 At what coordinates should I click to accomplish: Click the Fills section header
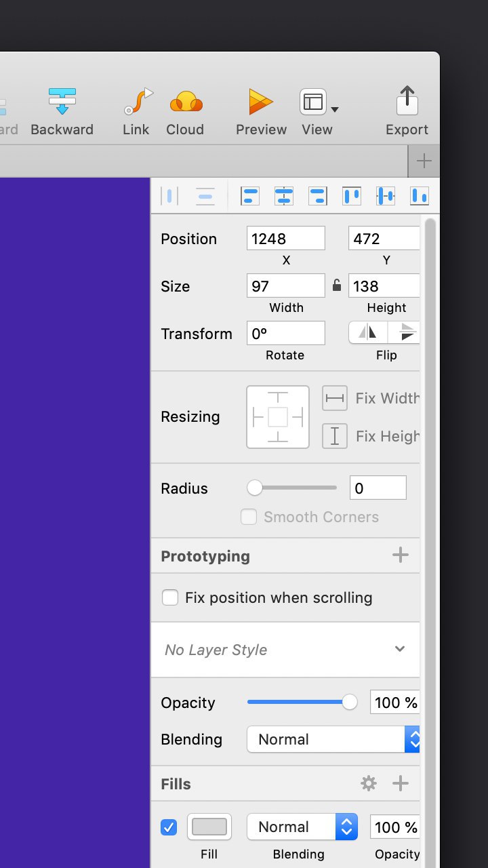176,784
